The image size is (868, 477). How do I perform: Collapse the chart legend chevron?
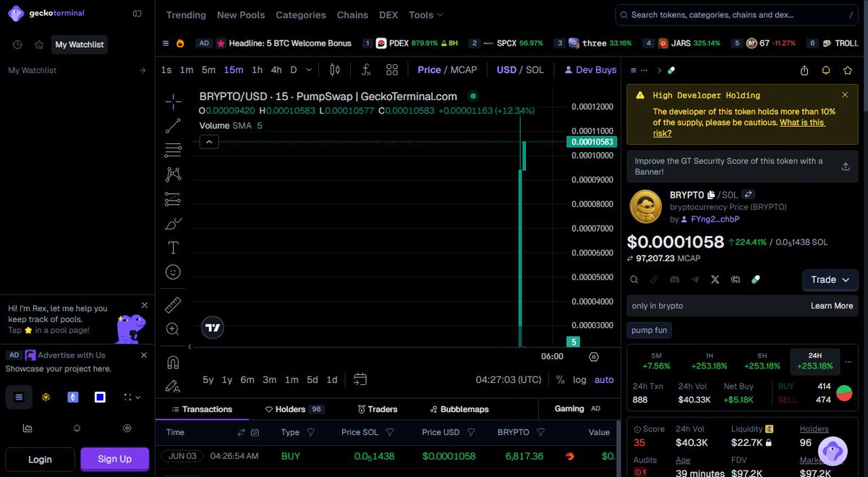coord(209,142)
